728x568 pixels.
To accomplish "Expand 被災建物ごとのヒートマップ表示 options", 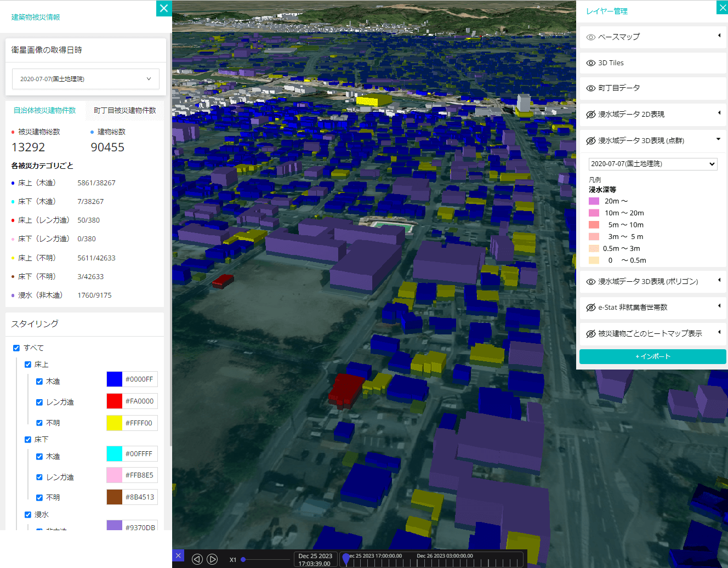I will 719,332.
